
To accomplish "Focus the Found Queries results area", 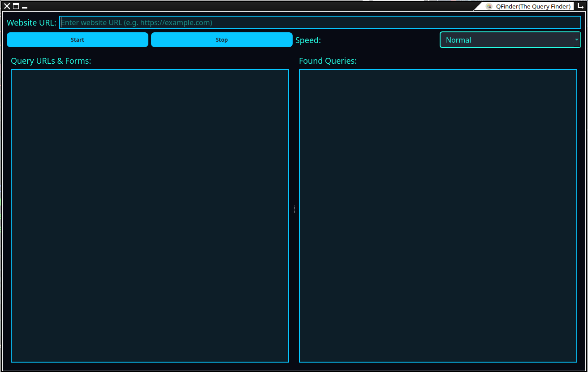I will click(438, 216).
